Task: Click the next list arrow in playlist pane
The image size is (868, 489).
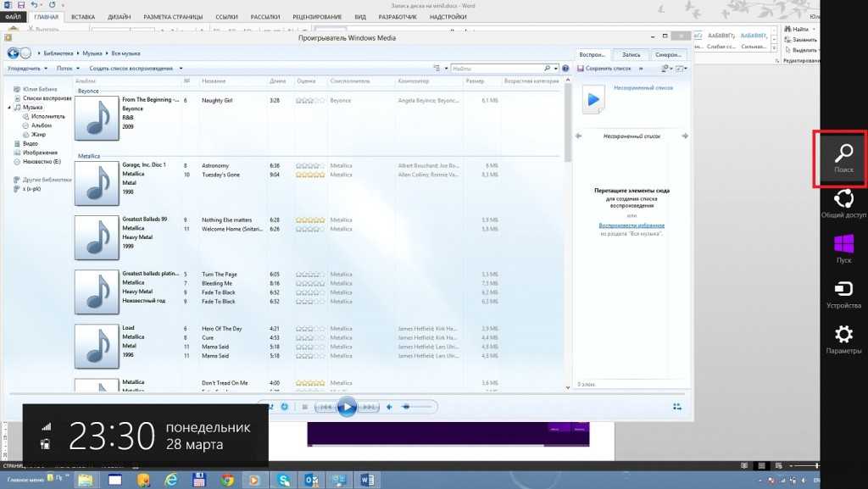Action: [x=685, y=136]
